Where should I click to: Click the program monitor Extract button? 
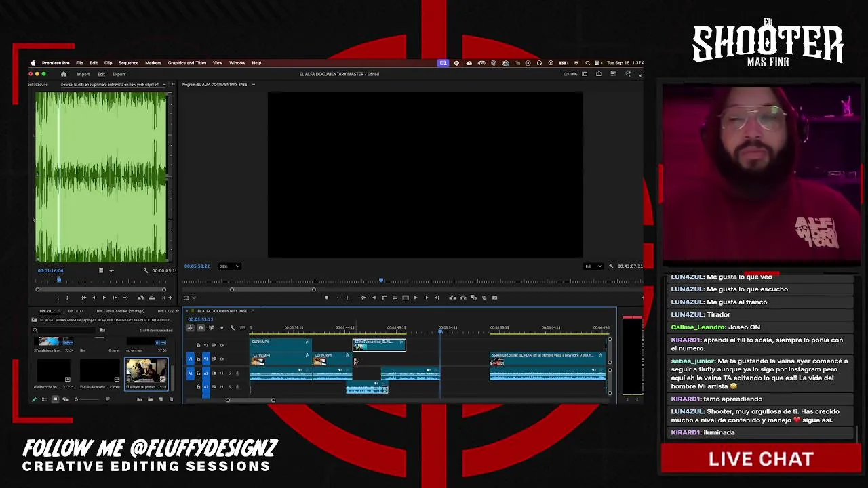point(463,298)
